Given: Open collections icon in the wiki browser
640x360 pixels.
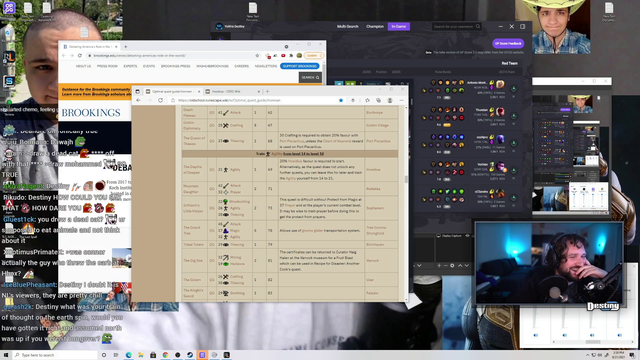Looking at the screenshot, I should pos(378,100).
